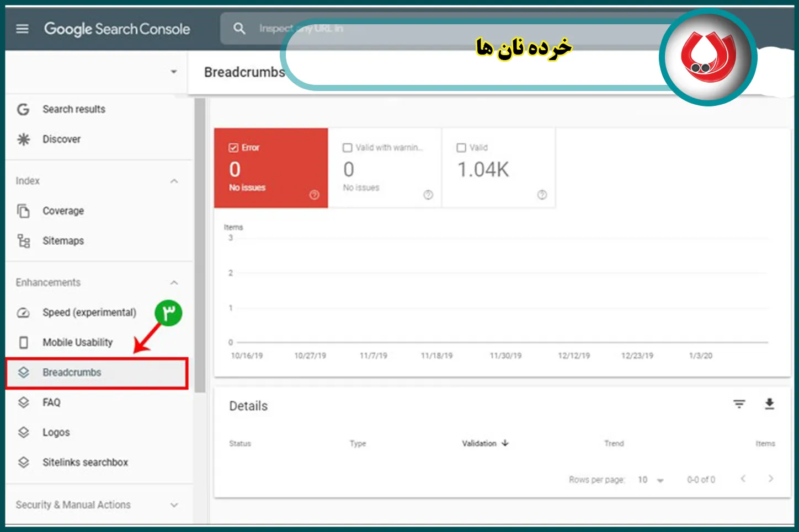Screen dimensions: 799x532
Task: Click the Speed gauge icon
Action: 23,313
